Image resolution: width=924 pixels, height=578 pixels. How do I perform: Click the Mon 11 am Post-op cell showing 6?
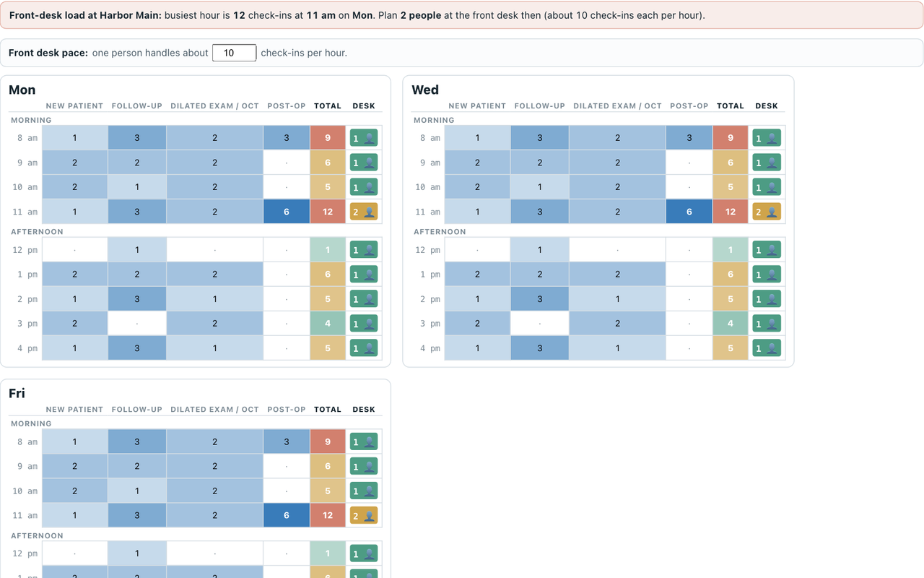click(x=287, y=212)
